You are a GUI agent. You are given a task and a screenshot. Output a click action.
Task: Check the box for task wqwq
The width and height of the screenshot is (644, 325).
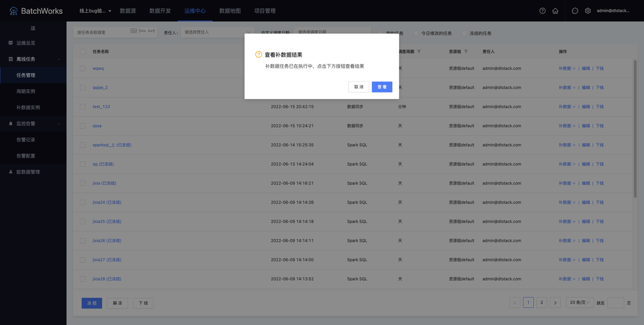click(83, 68)
